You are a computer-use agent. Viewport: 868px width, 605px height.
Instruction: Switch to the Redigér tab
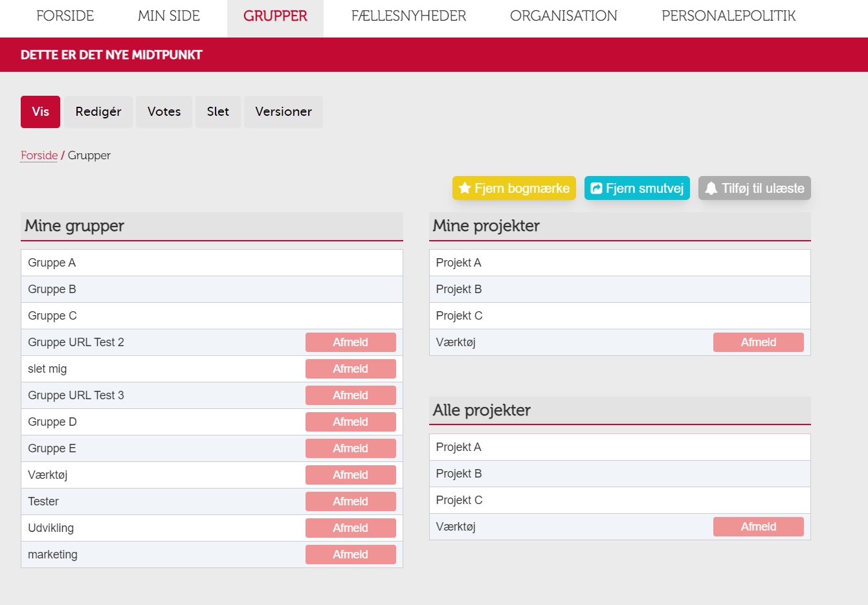98,112
